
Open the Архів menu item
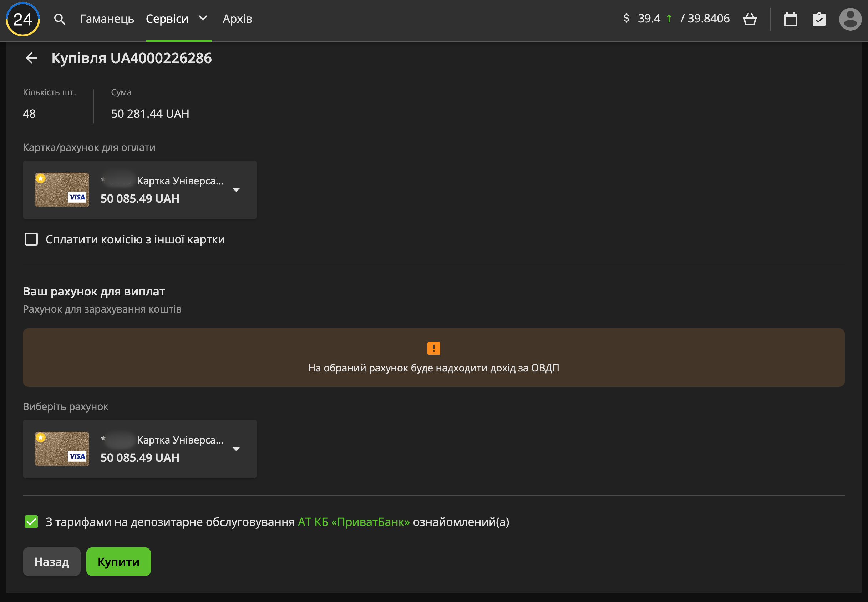[x=237, y=19]
